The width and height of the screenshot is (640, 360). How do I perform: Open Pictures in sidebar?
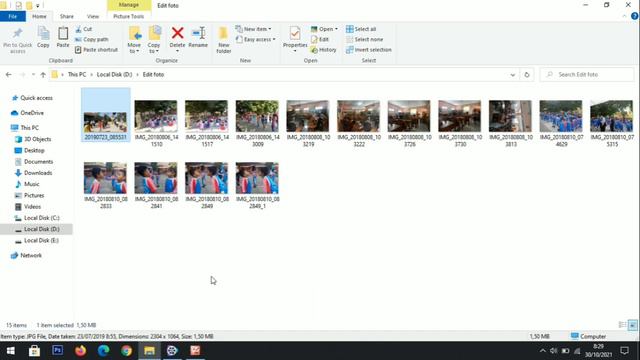coord(29,196)
